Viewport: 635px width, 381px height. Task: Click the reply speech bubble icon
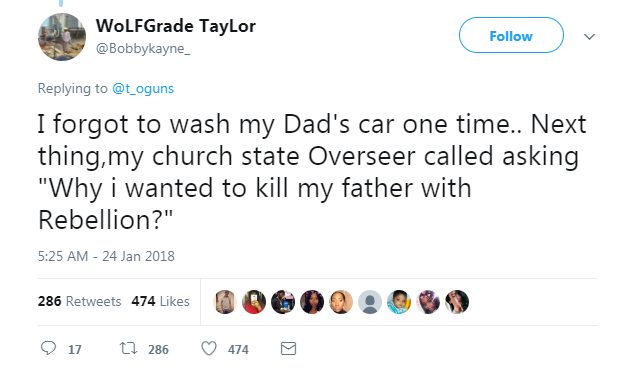(x=48, y=348)
